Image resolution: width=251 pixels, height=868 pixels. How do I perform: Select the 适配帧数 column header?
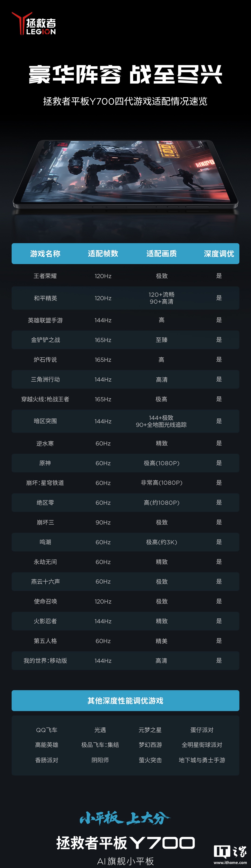103,254
